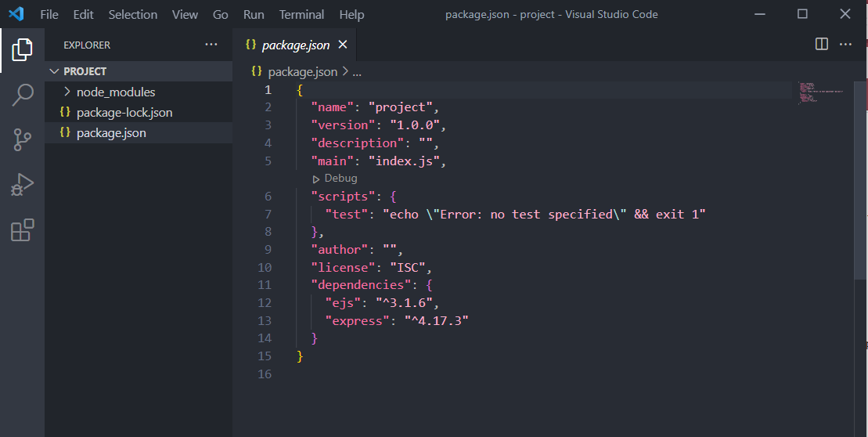Open the Help menu
The height and width of the screenshot is (437, 868).
[x=351, y=14]
